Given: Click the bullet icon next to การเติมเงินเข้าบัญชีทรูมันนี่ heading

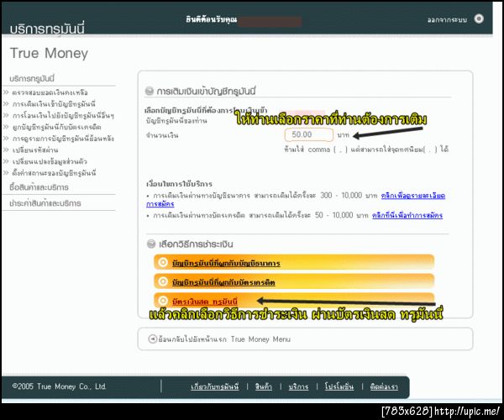Looking at the screenshot, I should (150, 91).
